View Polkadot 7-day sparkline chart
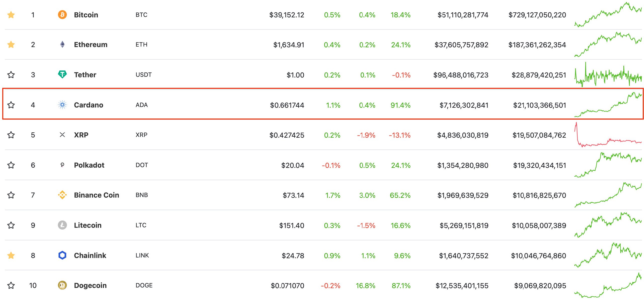644x299 pixels. click(x=608, y=165)
